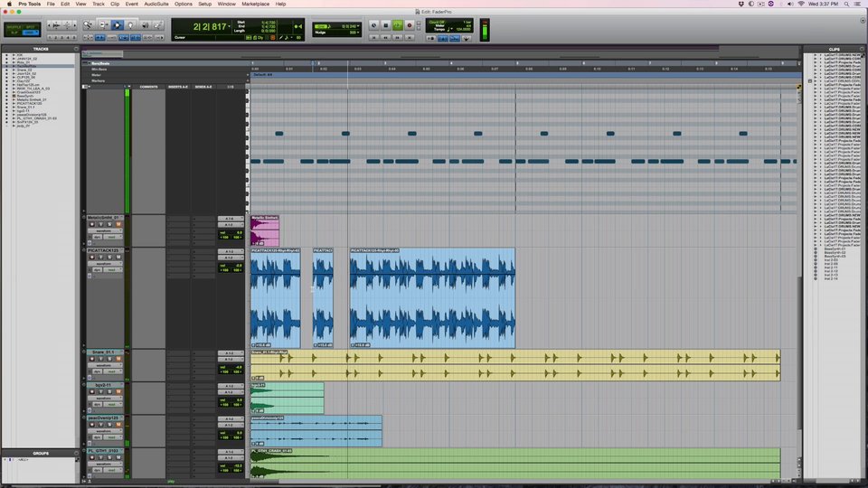868x488 pixels.
Task: Click zoom preset 1 button
Action: click(x=50, y=37)
